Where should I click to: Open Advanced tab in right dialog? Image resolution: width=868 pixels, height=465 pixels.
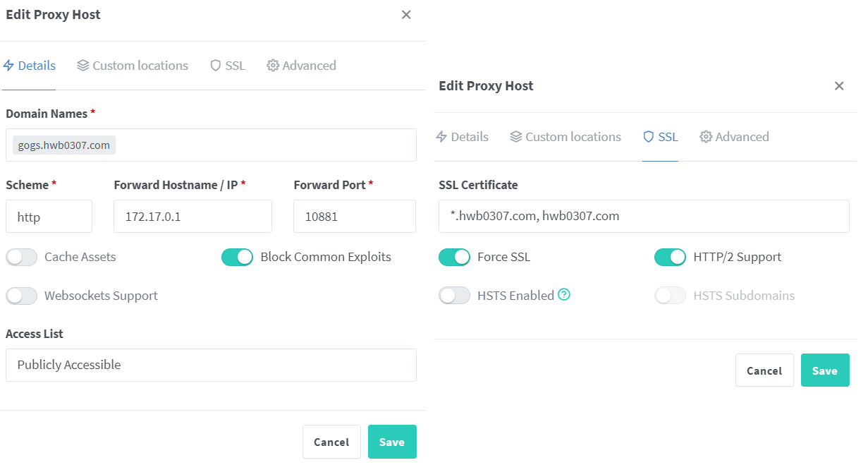coord(734,137)
